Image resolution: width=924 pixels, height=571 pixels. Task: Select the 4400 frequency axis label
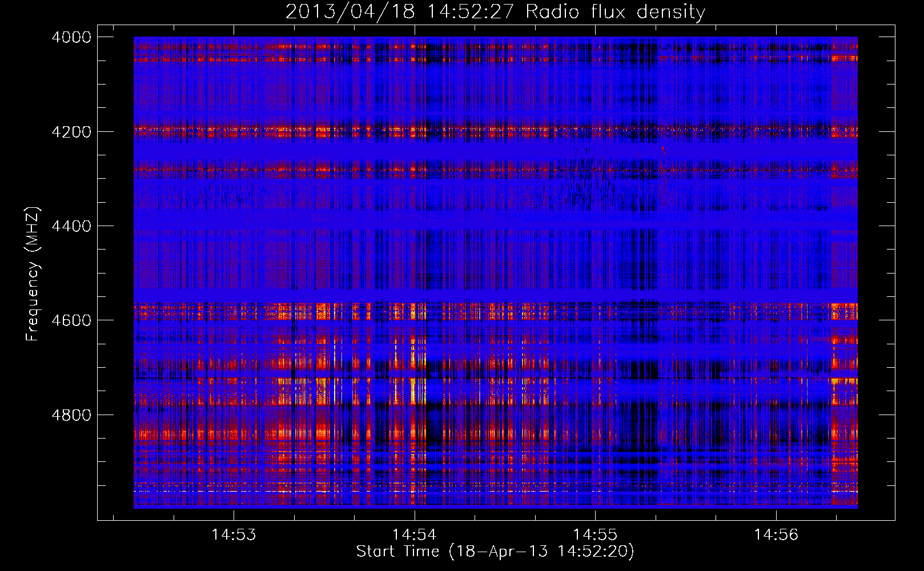[71, 226]
